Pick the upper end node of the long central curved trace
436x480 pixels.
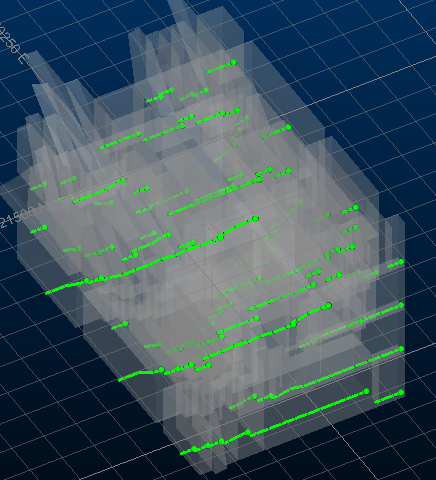256,219
